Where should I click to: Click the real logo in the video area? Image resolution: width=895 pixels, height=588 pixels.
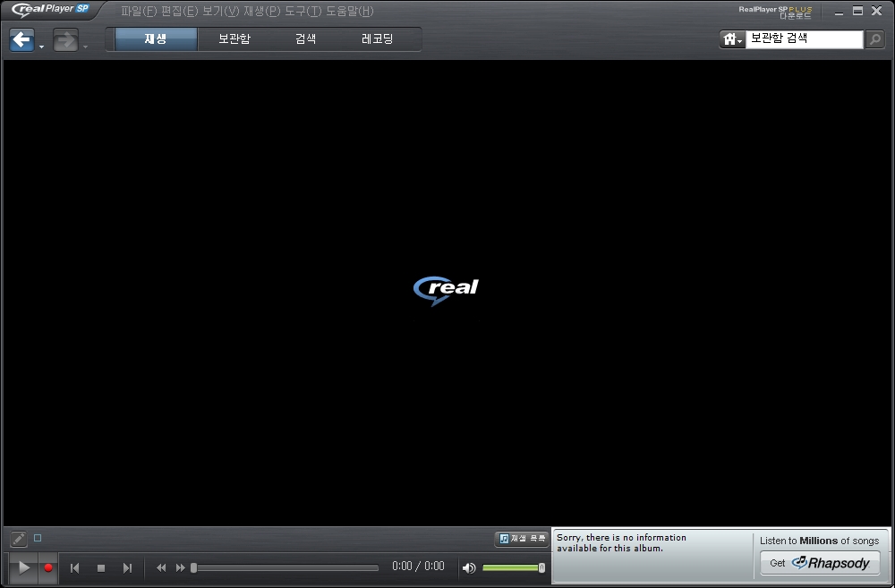446,291
